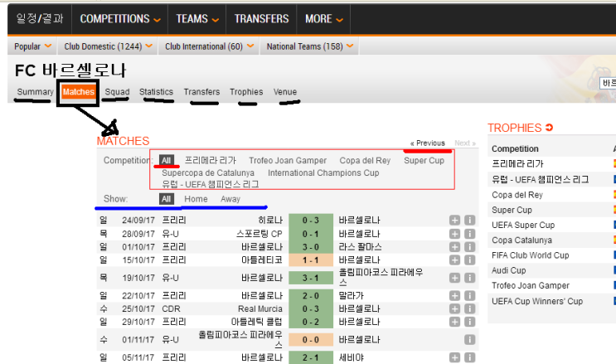Expand Club International (60) dropdown

(209, 46)
